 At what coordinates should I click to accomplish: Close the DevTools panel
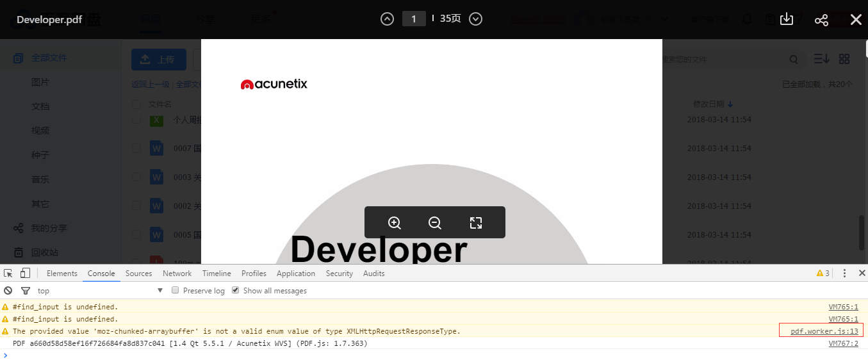[862, 274]
